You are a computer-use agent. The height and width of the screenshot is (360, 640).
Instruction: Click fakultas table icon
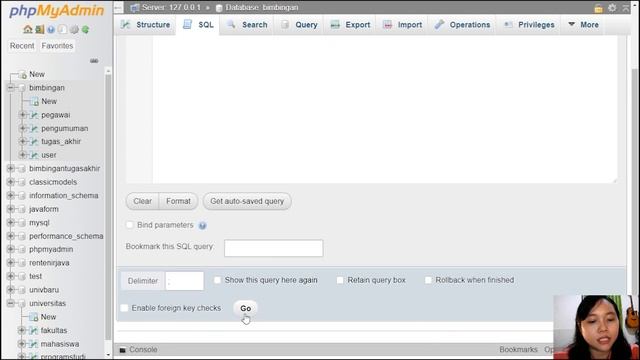pos(34,330)
